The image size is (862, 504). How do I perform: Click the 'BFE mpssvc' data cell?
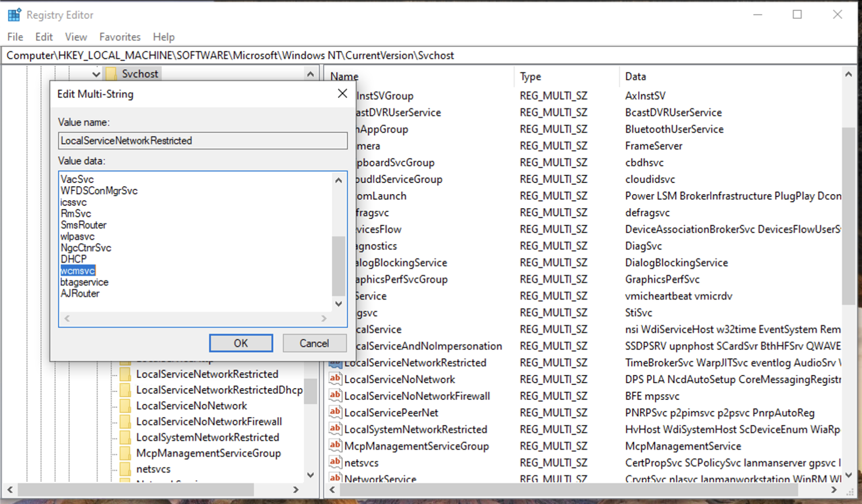[x=652, y=396]
